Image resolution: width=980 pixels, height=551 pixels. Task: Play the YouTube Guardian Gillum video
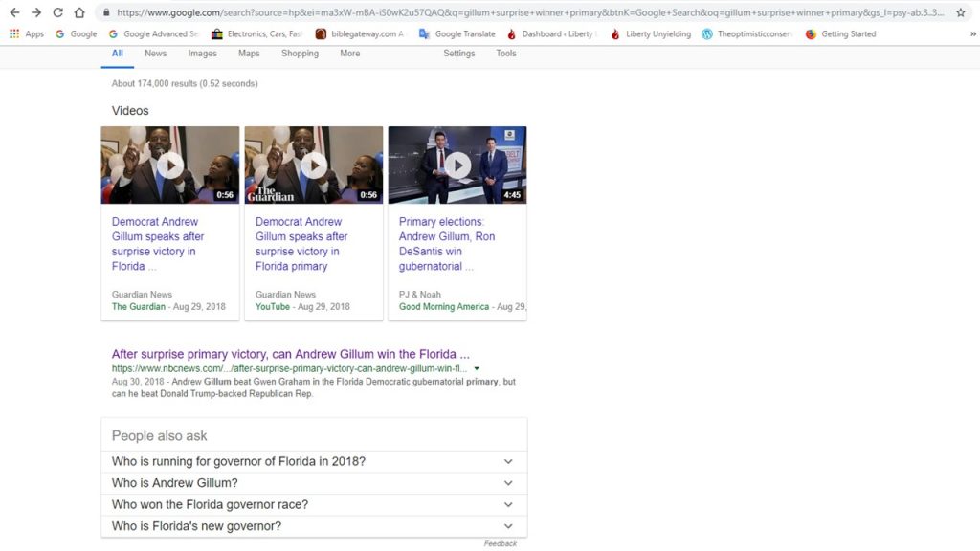pos(314,165)
